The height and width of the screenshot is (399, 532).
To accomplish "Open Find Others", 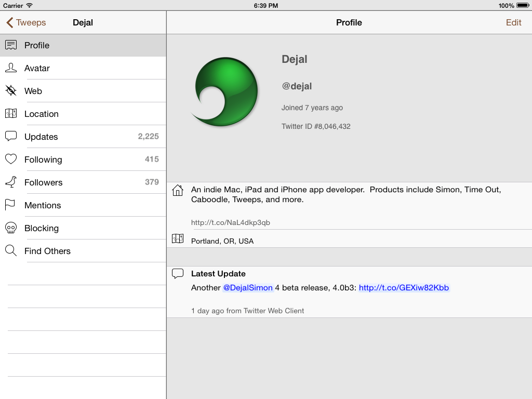I will [83, 251].
